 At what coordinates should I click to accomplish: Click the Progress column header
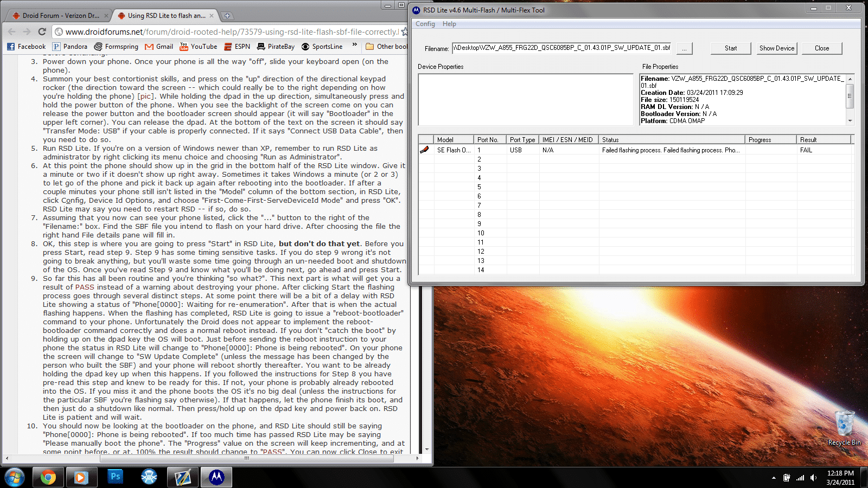click(770, 140)
